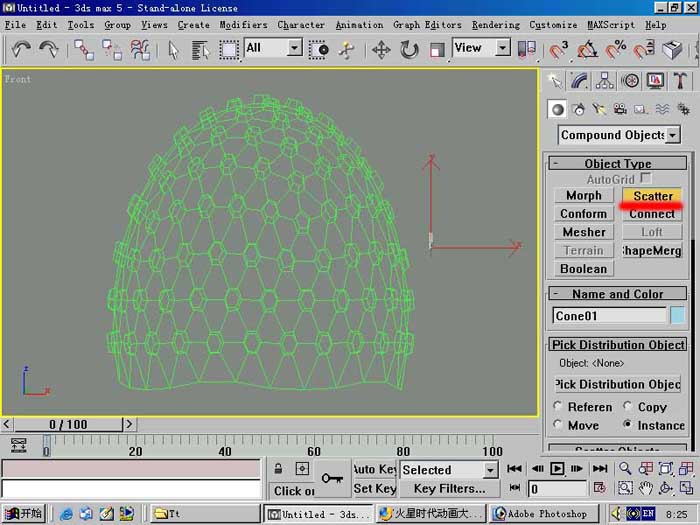The width and height of the screenshot is (700, 525).
Task: Select the Cameras category icon
Action: pyautogui.click(x=620, y=109)
